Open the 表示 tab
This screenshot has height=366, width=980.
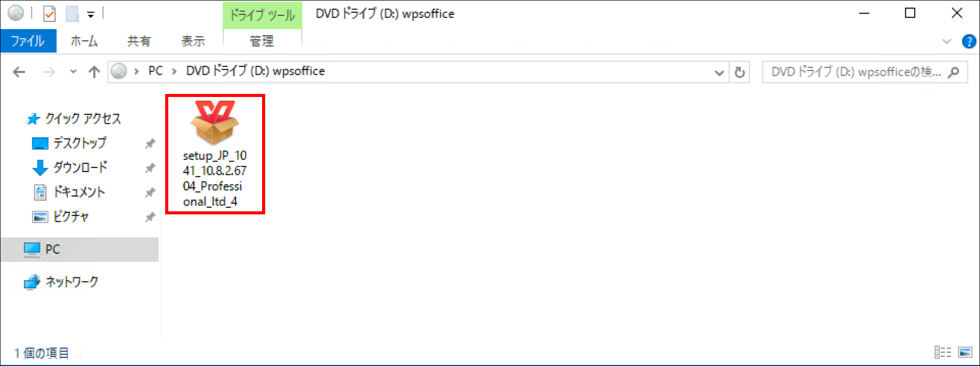pyautogui.click(x=193, y=41)
